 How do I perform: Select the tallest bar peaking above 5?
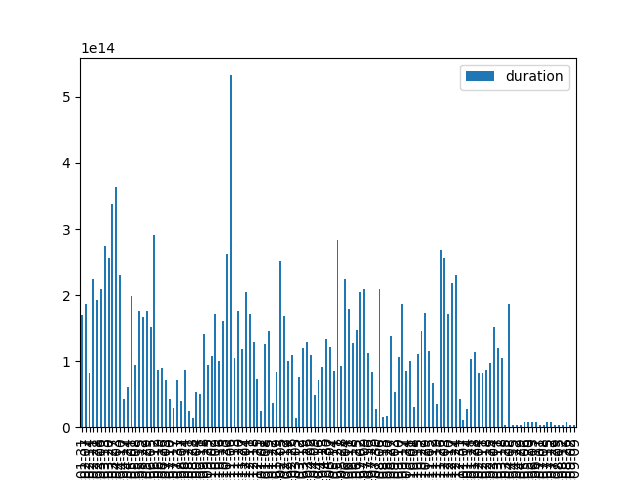tap(231, 250)
